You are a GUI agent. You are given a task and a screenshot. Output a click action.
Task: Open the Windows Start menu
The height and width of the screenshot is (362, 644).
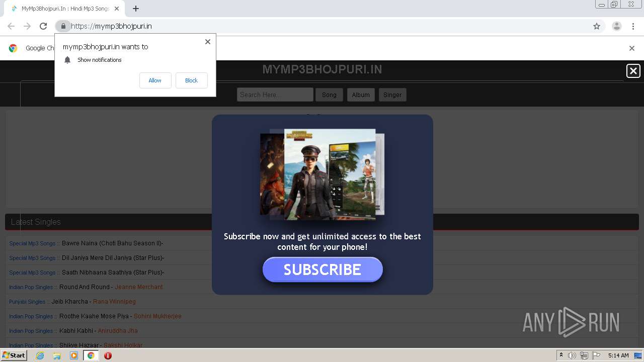point(14,355)
